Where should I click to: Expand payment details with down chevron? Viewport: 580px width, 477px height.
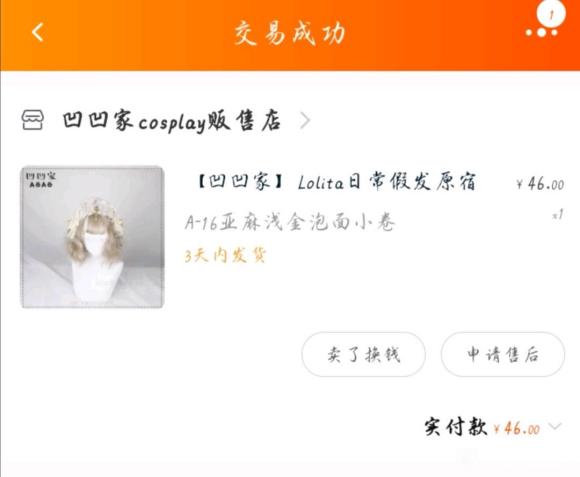click(x=555, y=426)
